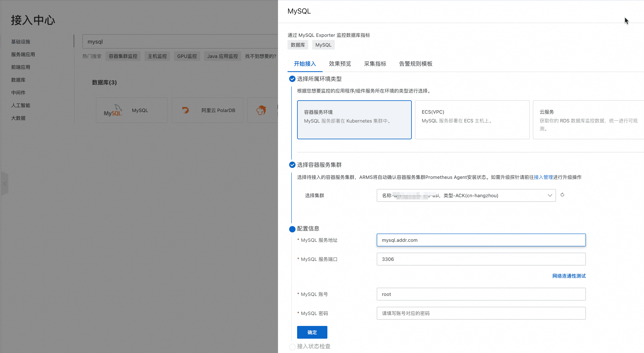644x353 pixels.
Task: Click the blue 确定 button
Action: (x=312, y=332)
